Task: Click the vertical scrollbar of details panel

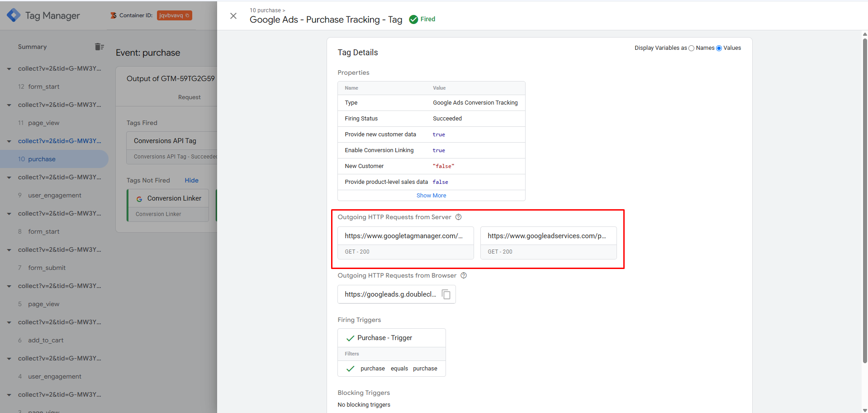Action: (864, 199)
